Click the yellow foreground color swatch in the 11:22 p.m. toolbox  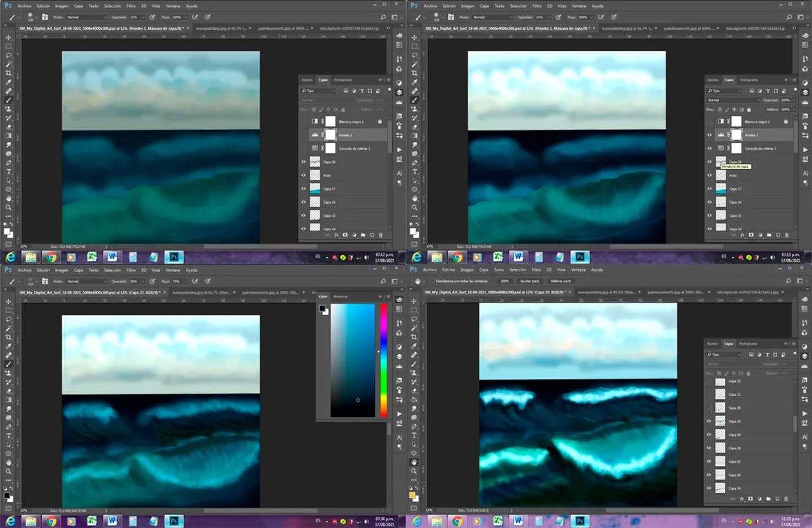click(412, 494)
